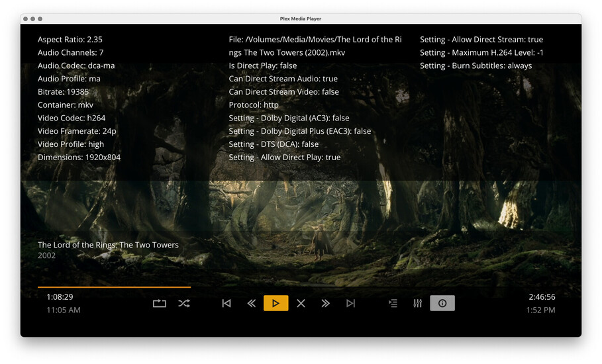The width and height of the screenshot is (602, 364).
Task: Click the Container: mkv line
Action: (66, 105)
